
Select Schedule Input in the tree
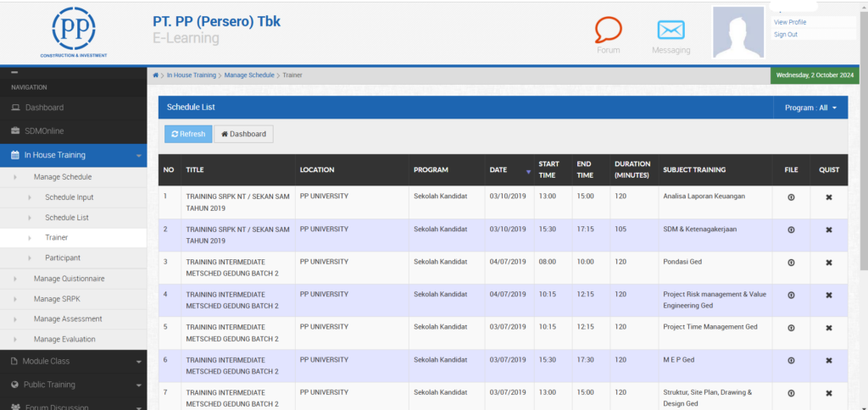70,197
